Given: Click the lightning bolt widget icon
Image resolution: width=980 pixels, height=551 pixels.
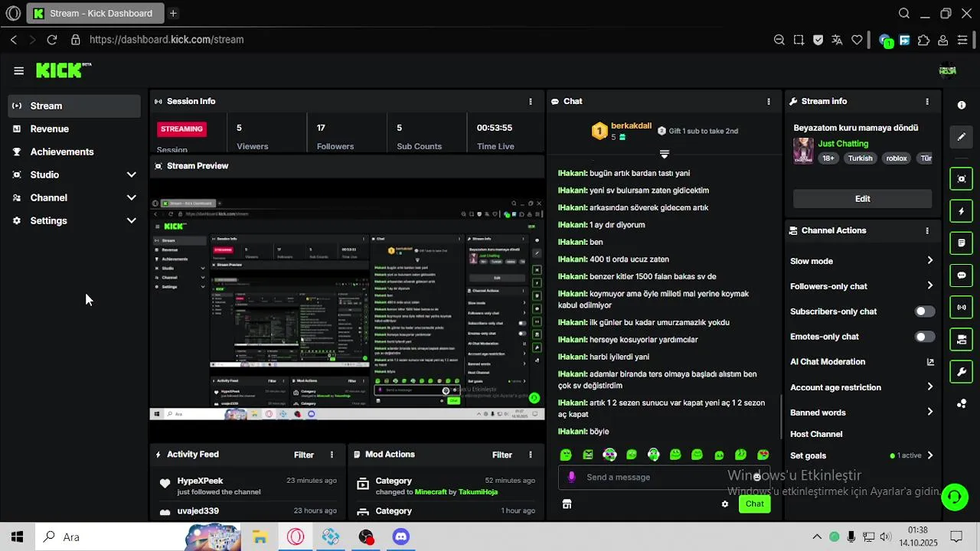Looking at the screenshot, I should 962,211.
